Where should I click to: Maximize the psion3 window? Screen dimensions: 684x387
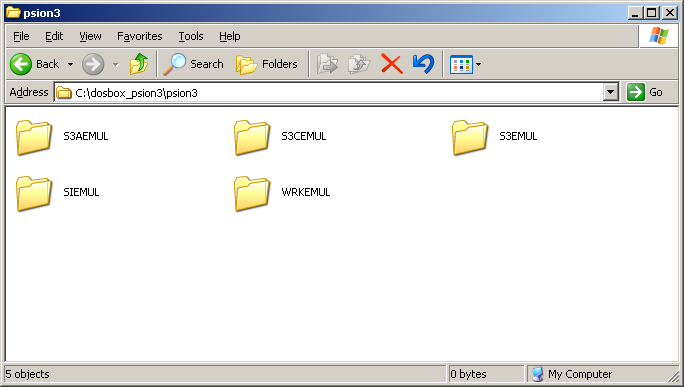652,13
